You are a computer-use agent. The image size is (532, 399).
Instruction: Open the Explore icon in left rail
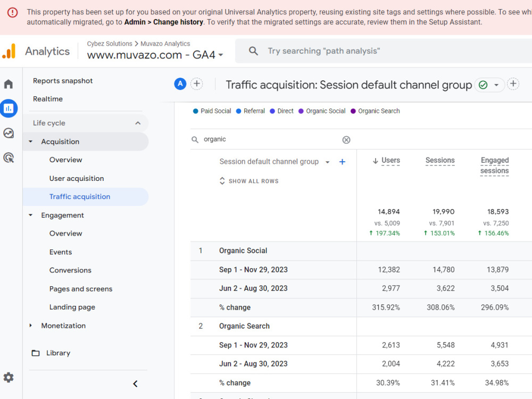click(x=9, y=133)
